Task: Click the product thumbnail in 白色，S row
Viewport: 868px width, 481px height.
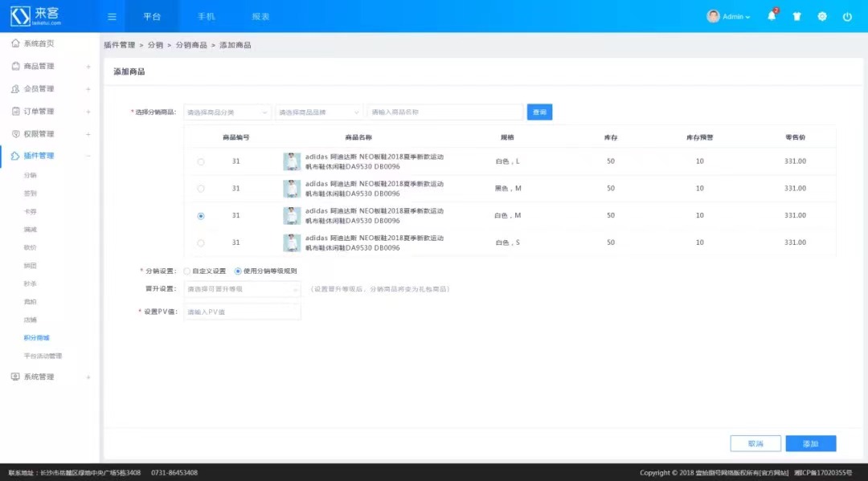Action: (x=292, y=243)
